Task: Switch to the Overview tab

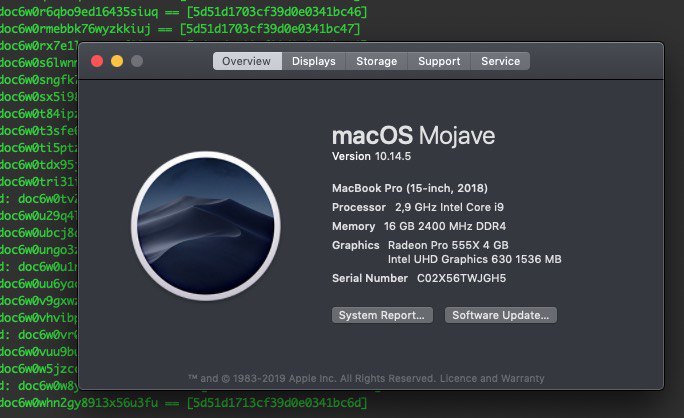Action: pos(247,61)
